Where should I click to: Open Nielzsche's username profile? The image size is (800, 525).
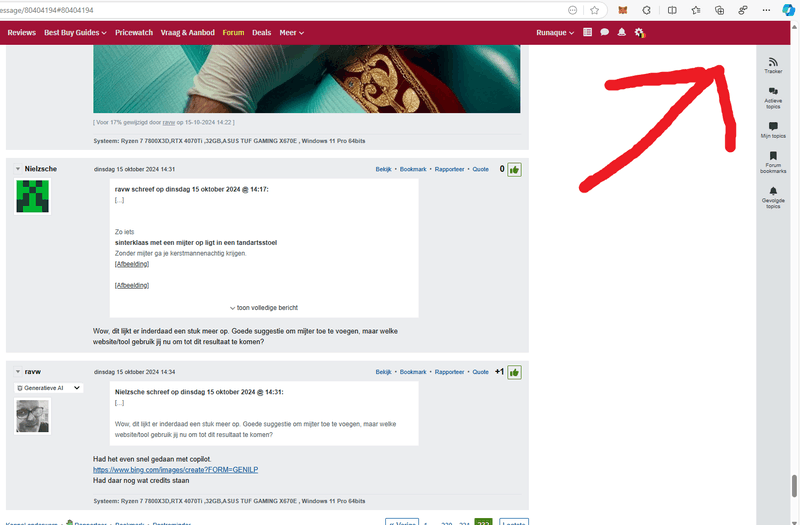click(x=41, y=169)
